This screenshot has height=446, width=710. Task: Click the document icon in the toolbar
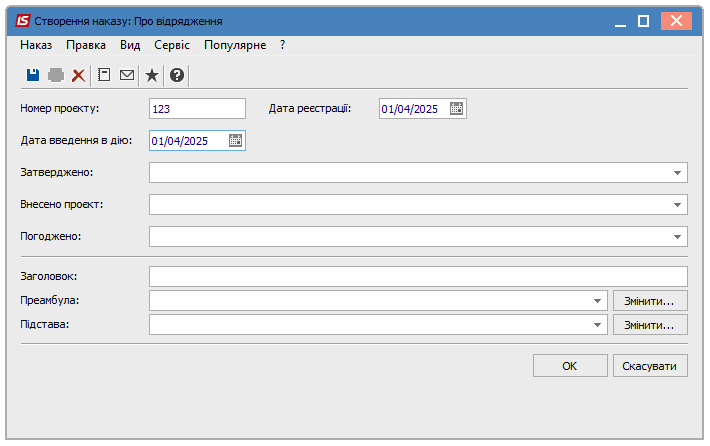click(104, 75)
